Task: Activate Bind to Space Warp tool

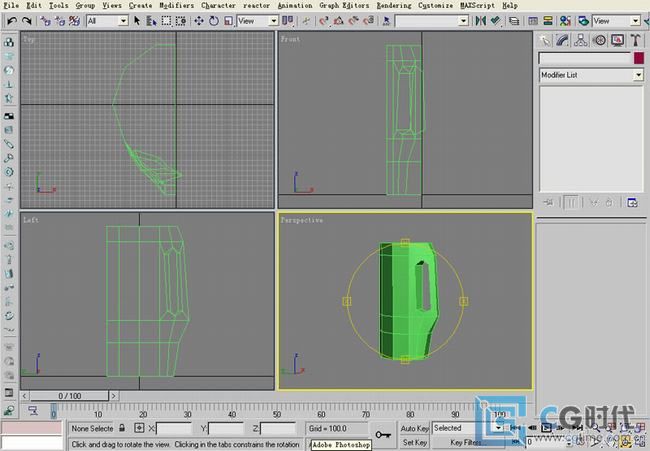Action: (x=75, y=21)
